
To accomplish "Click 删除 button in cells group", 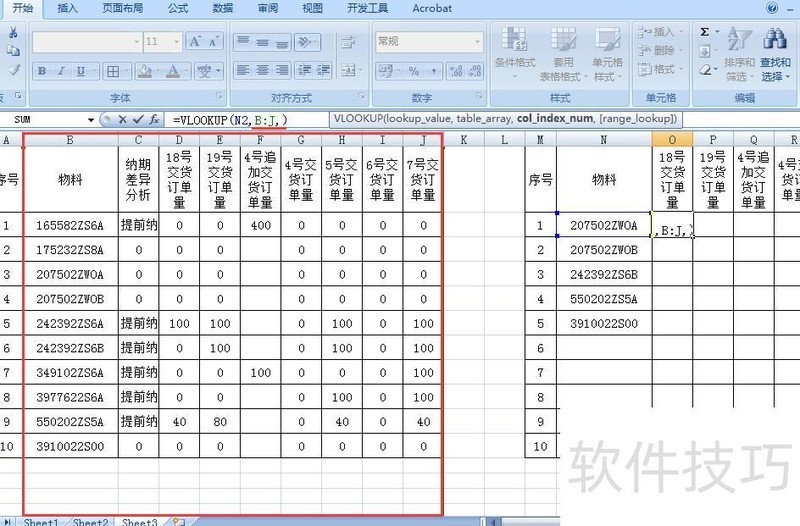I will [660, 51].
